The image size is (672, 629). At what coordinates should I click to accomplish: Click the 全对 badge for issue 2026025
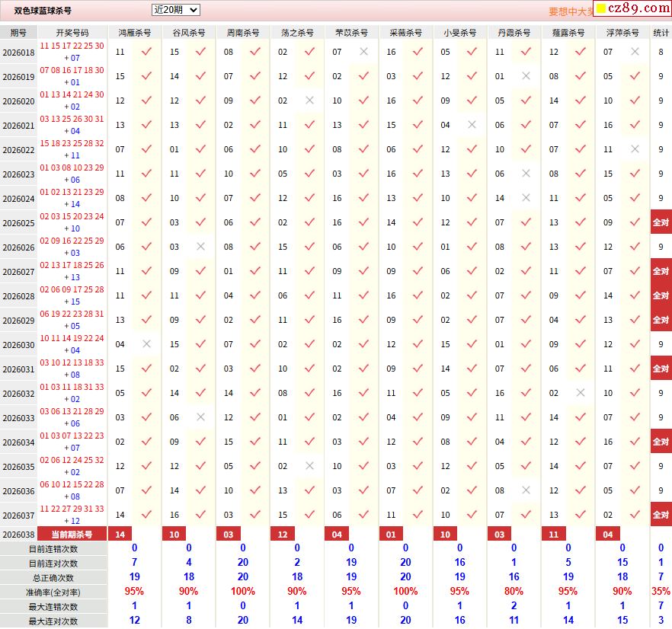pyautogui.click(x=661, y=222)
